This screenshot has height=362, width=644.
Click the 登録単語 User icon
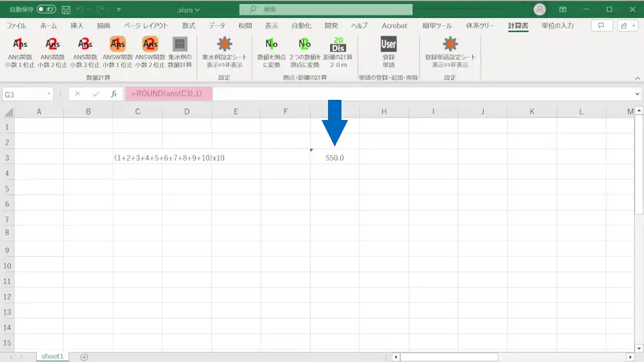388,45
